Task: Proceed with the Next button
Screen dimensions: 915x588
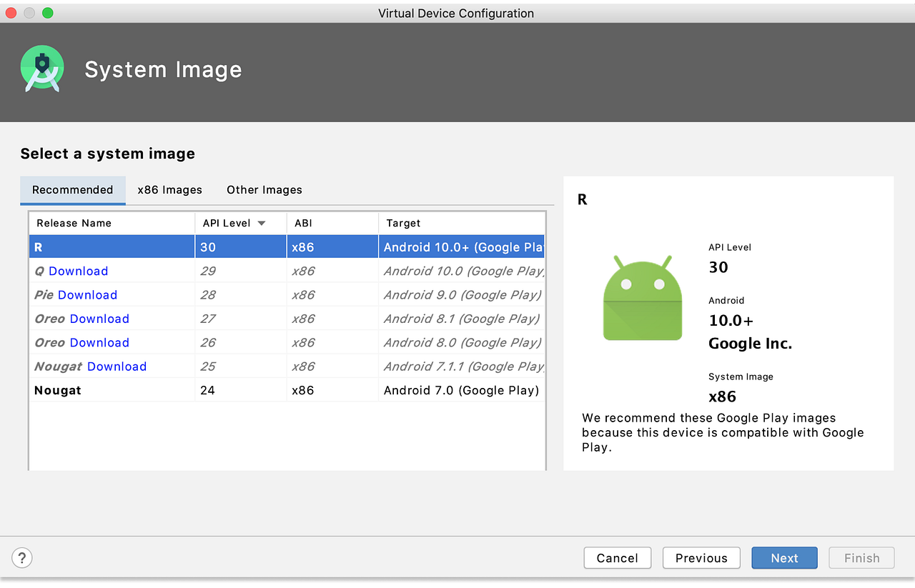Action: pos(784,558)
